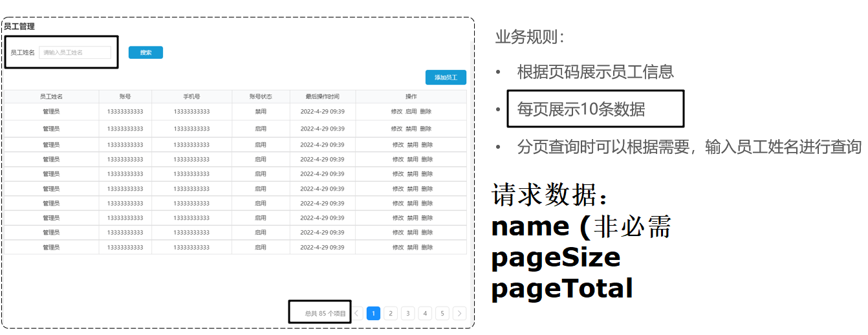868x335 pixels.
Task: Click the 员工姓名 column header
Action: pyautogui.click(x=51, y=96)
